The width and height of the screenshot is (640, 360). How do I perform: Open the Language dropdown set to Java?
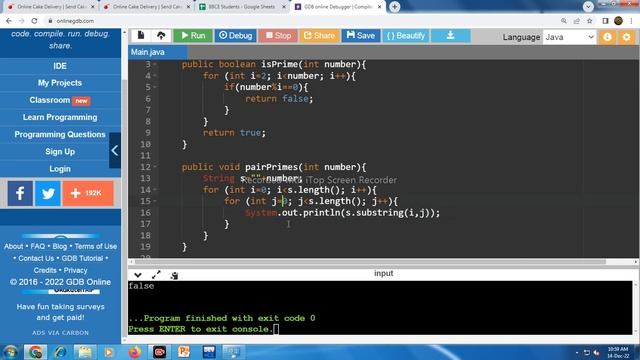pyautogui.click(x=569, y=37)
